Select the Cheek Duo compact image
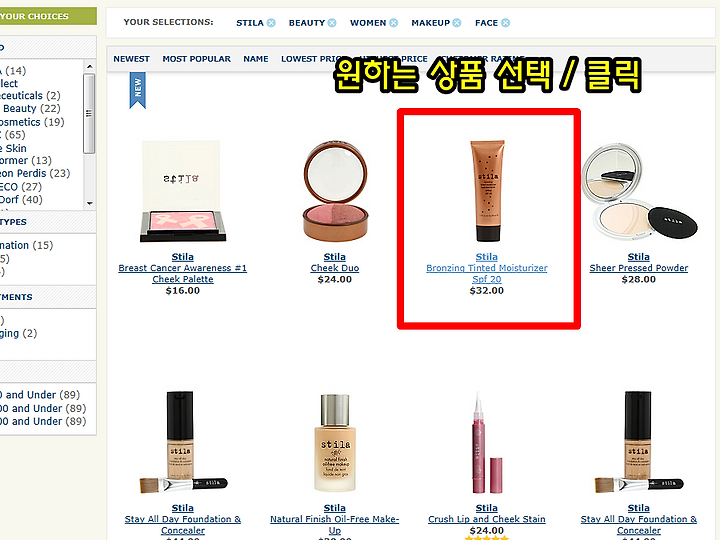The height and width of the screenshot is (540, 720). 335,191
